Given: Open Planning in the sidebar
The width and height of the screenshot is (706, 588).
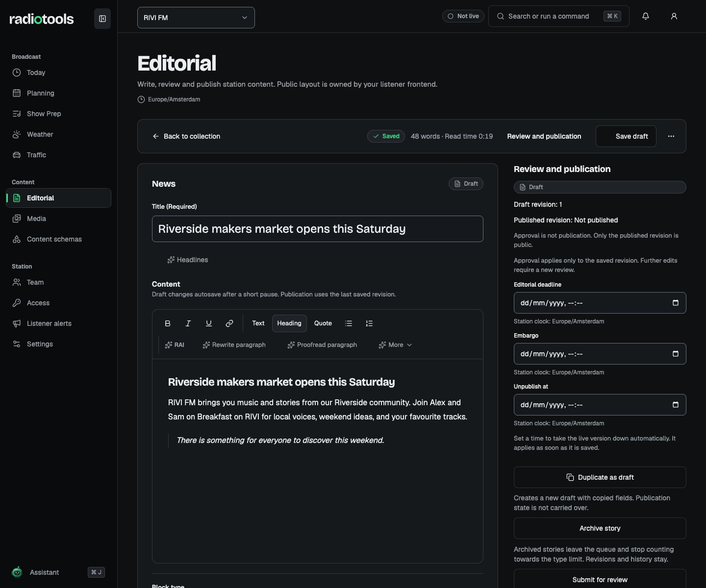Looking at the screenshot, I should [58, 93].
